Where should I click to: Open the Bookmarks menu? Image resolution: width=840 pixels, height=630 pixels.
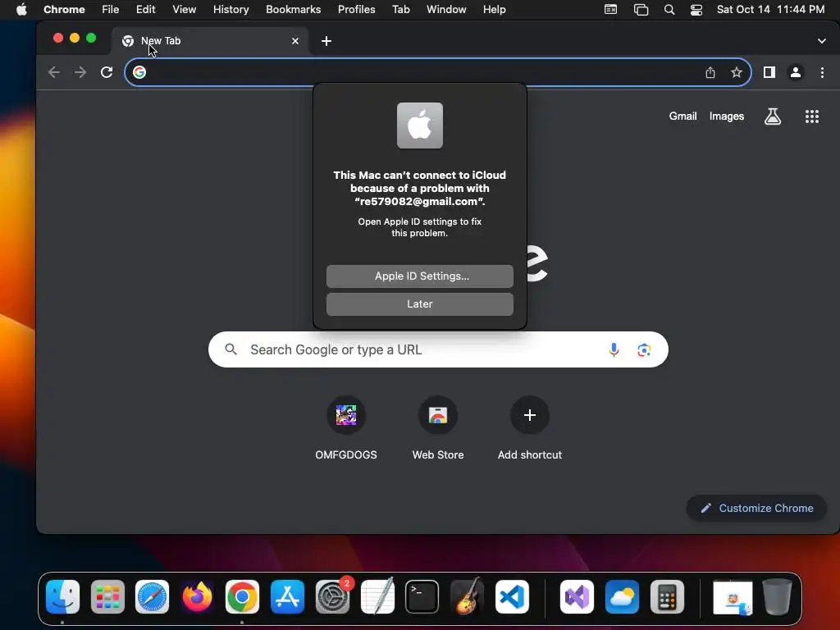pyautogui.click(x=293, y=9)
